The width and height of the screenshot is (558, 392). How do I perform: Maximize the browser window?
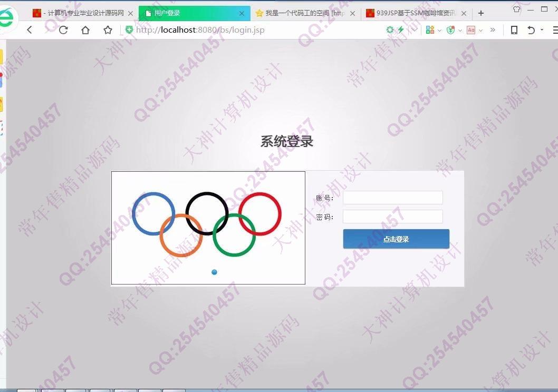point(544,9)
